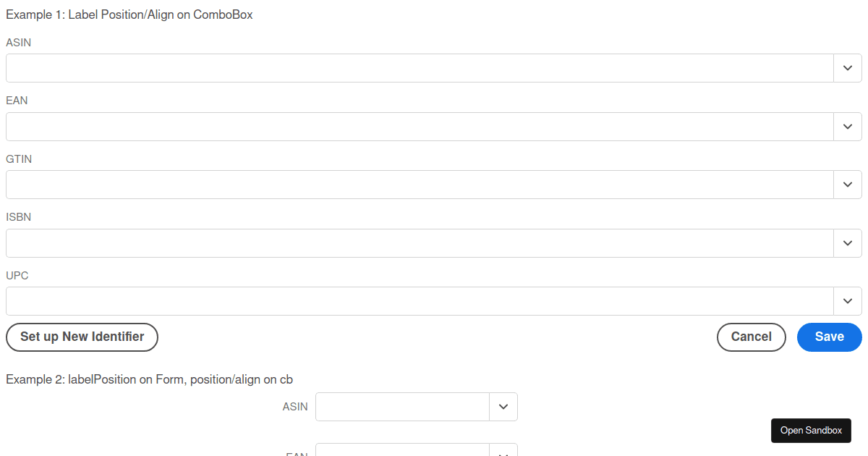Image resolution: width=868 pixels, height=456 pixels.
Task: Open the ASIN dropdown chevron in Example 2
Action: (503, 407)
